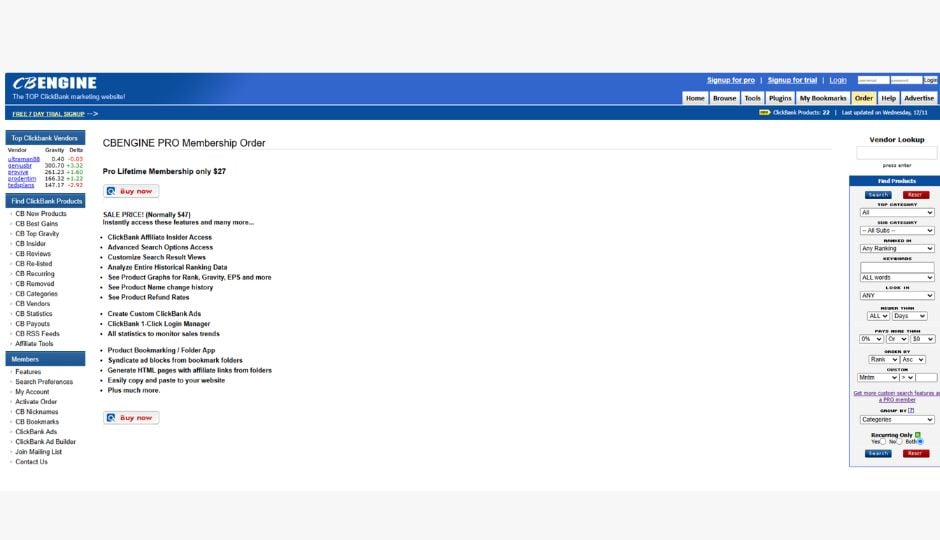Click the Signup for trial link
The width and height of the screenshot is (940, 540).
tap(792, 80)
